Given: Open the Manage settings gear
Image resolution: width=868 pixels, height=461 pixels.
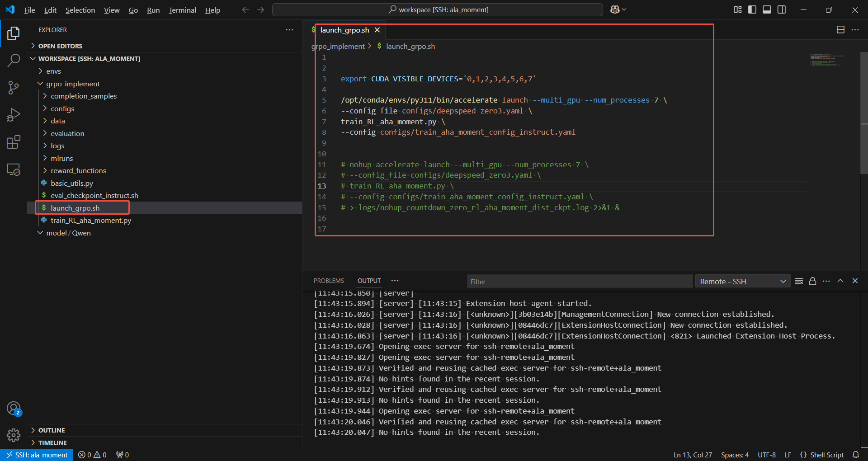Looking at the screenshot, I should tap(14, 435).
